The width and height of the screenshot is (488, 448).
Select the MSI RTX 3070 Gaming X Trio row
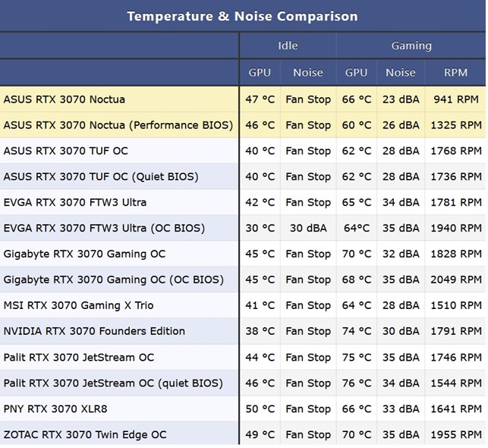point(78,306)
